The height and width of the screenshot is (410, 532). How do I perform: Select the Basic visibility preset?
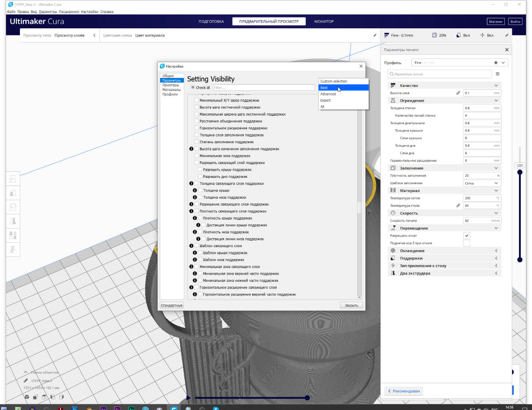[343, 88]
